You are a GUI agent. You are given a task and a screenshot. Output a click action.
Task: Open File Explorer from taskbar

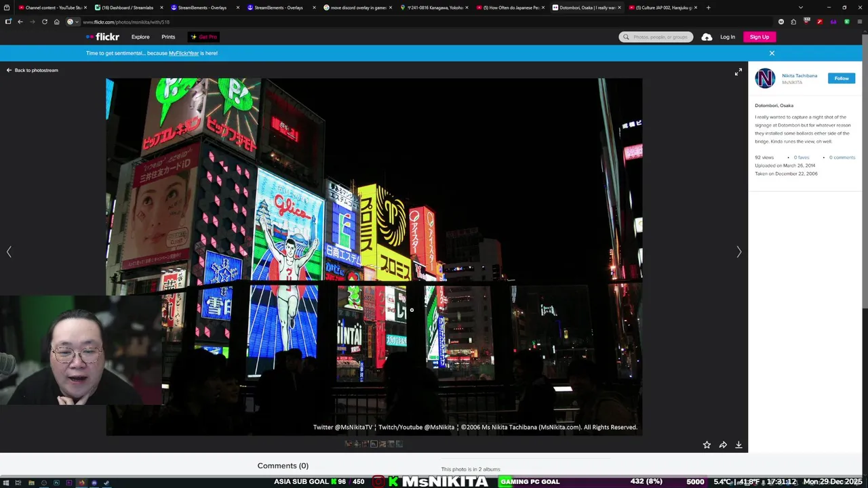coord(31,483)
